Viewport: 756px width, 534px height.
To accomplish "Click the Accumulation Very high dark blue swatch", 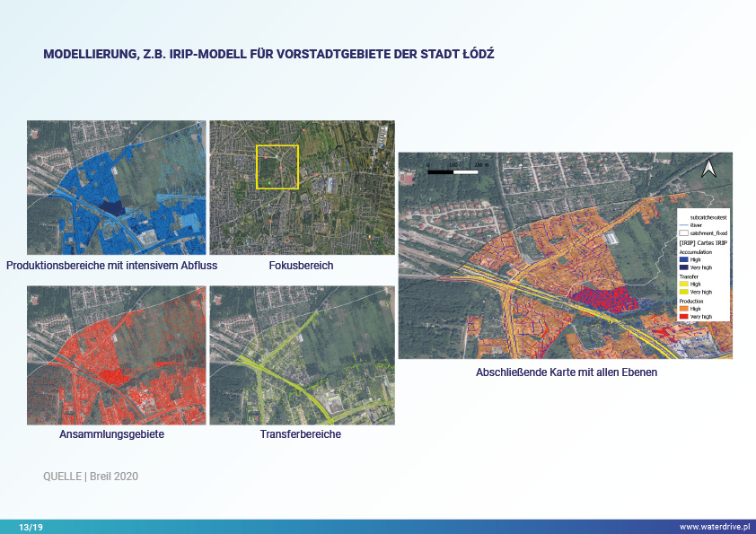I will (x=682, y=267).
